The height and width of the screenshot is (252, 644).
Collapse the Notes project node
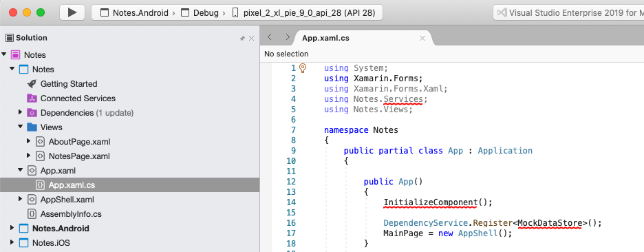coord(12,69)
